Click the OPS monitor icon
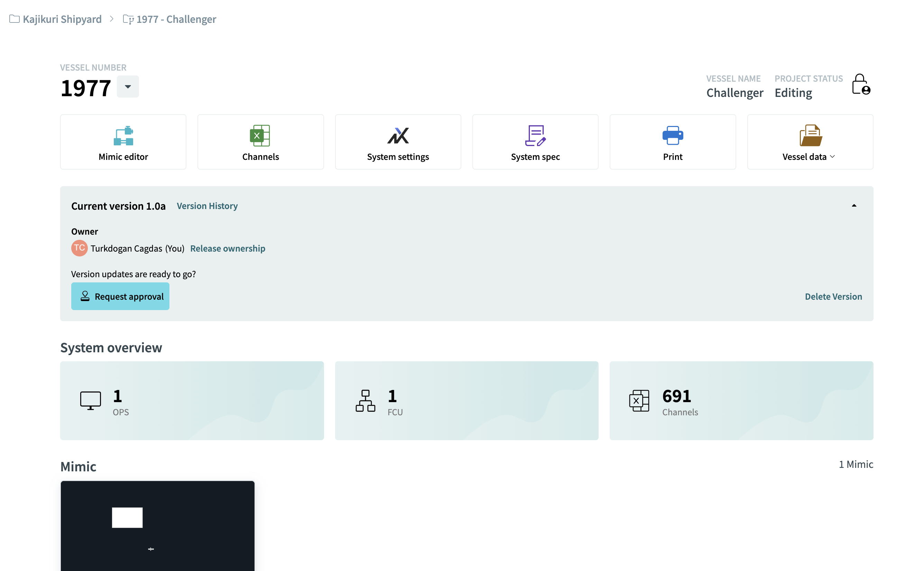Viewport: 924px width, 571px height. pyautogui.click(x=91, y=400)
